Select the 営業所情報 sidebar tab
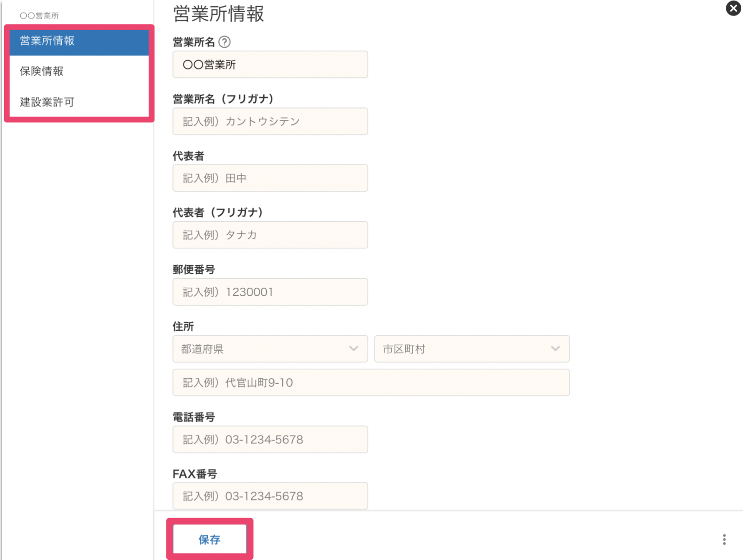The width and height of the screenshot is (743, 560). [79, 41]
